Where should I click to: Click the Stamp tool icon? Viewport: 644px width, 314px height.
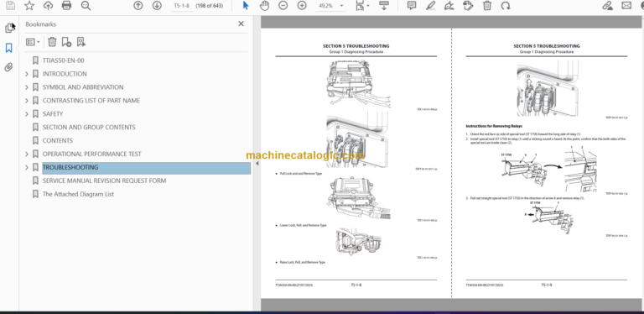pyautogui.click(x=468, y=6)
